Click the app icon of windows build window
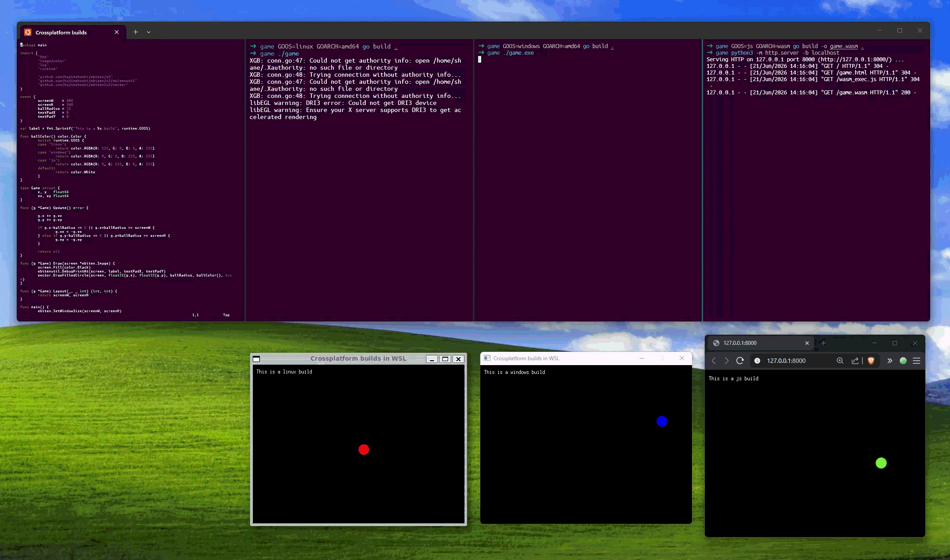This screenshot has height=560, width=950. click(487, 358)
